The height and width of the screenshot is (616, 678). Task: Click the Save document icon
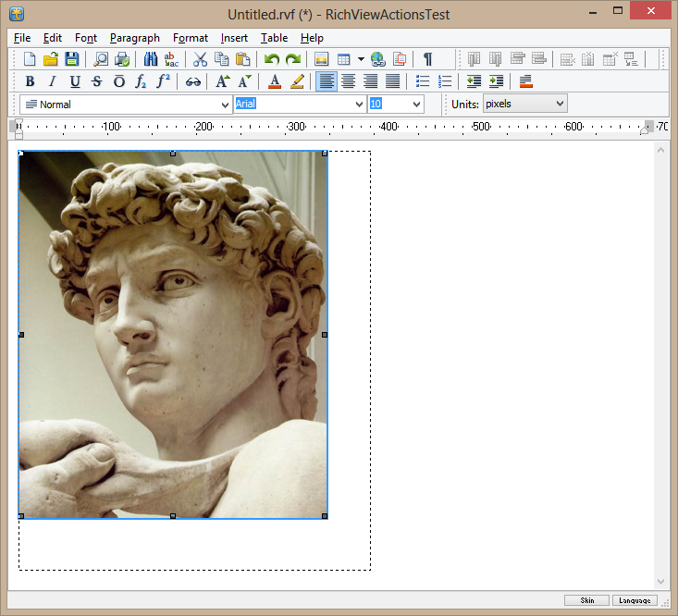pyautogui.click(x=72, y=59)
